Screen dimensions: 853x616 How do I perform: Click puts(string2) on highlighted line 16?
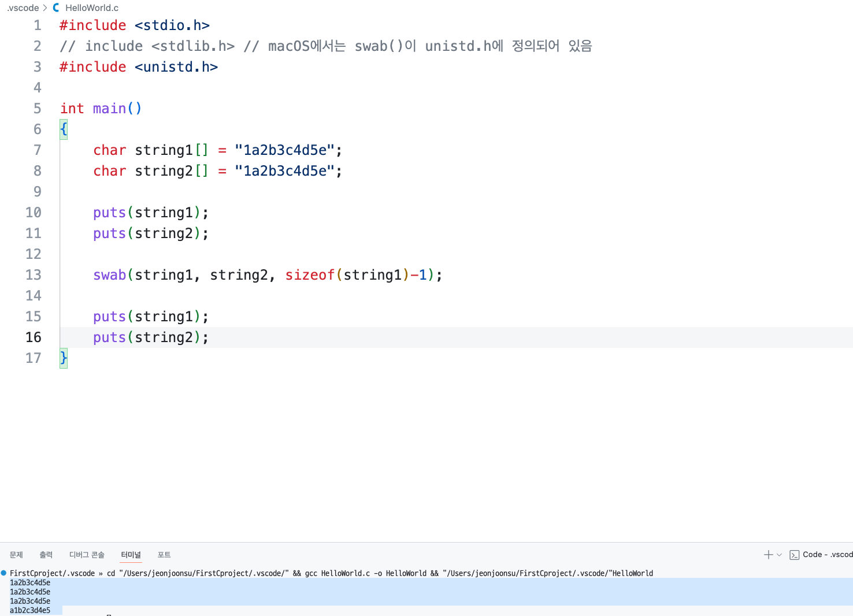(151, 337)
